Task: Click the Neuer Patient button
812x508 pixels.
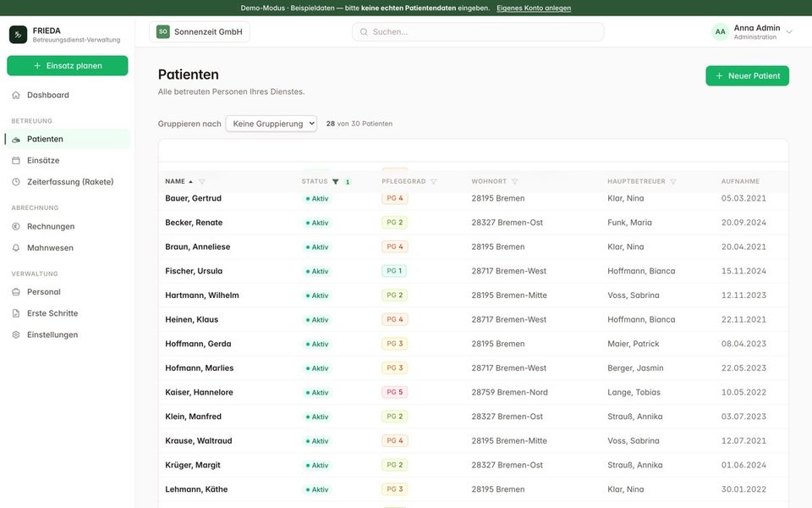Action: tap(747, 75)
